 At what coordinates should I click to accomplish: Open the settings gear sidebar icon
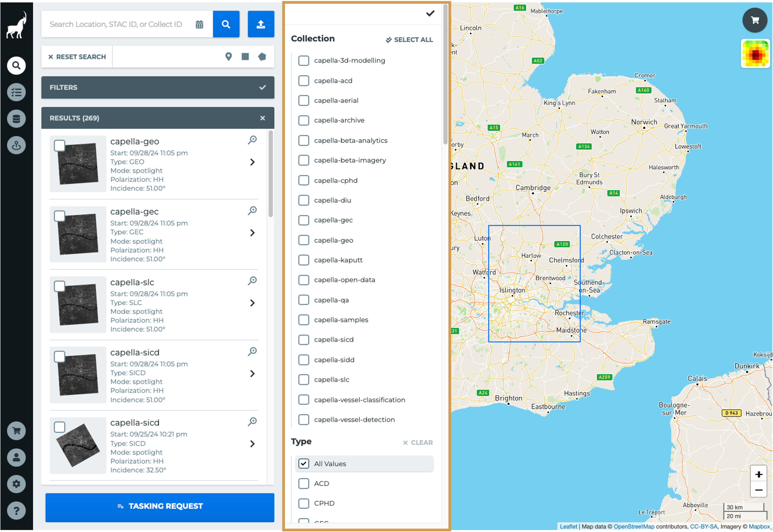point(16,484)
